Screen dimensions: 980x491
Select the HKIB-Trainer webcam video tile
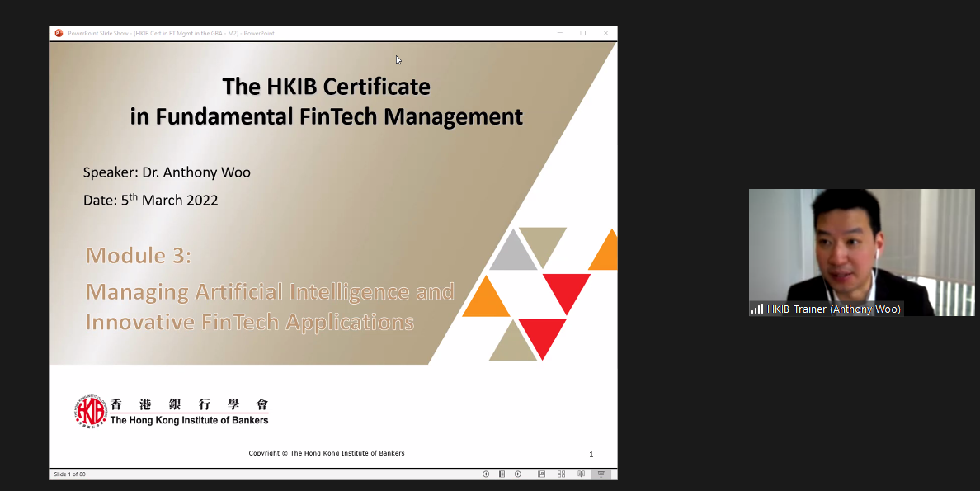coord(862,252)
